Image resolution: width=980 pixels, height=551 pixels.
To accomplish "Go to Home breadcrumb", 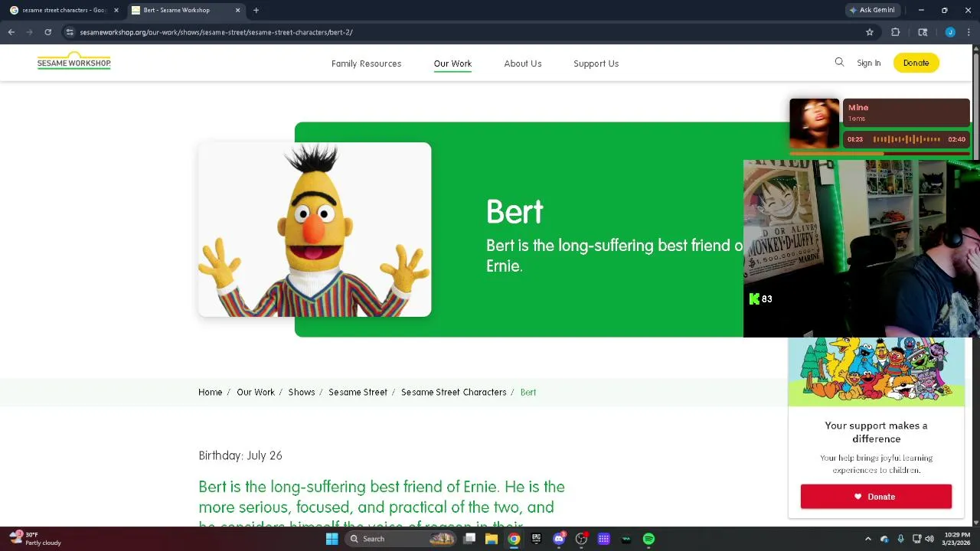I will click(x=210, y=392).
